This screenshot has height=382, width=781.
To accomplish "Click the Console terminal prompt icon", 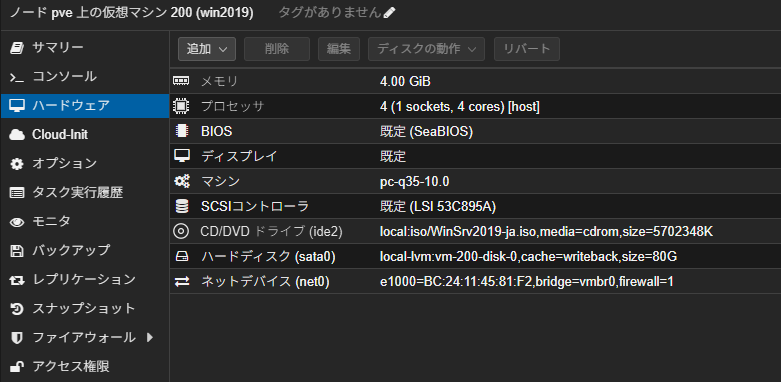I will [x=17, y=77].
